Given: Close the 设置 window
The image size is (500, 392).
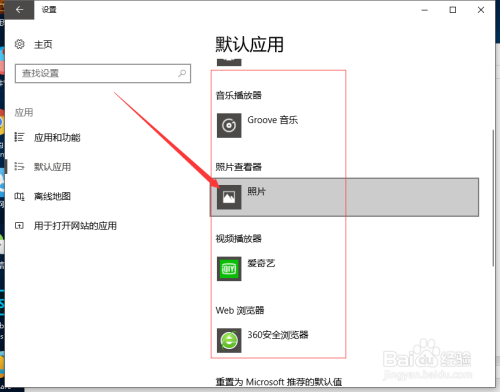Looking at the screenshot, I should click(481, 10).
